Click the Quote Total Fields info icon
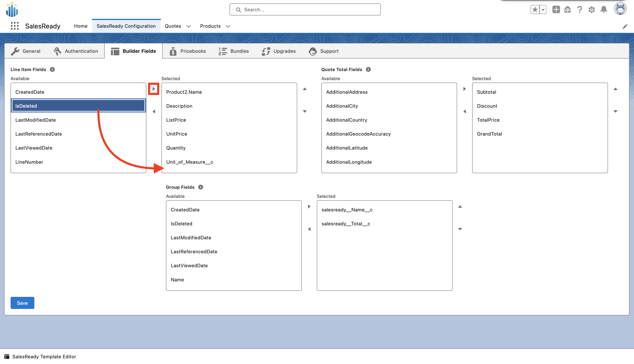Image resolution: width=634 pixels, height=364 pixels. [x=368, y=70]
